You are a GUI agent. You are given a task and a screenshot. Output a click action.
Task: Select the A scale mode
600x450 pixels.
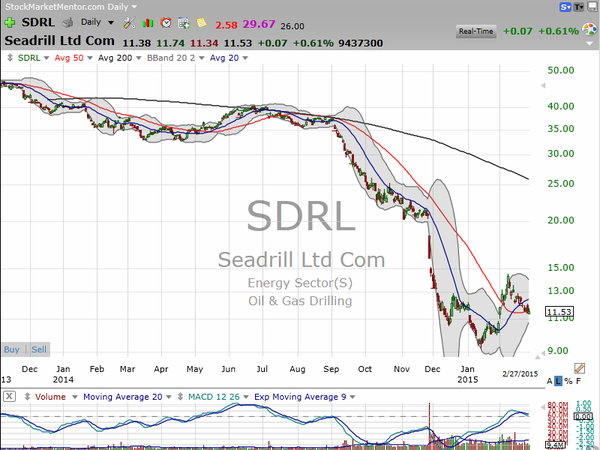[549, 381]
